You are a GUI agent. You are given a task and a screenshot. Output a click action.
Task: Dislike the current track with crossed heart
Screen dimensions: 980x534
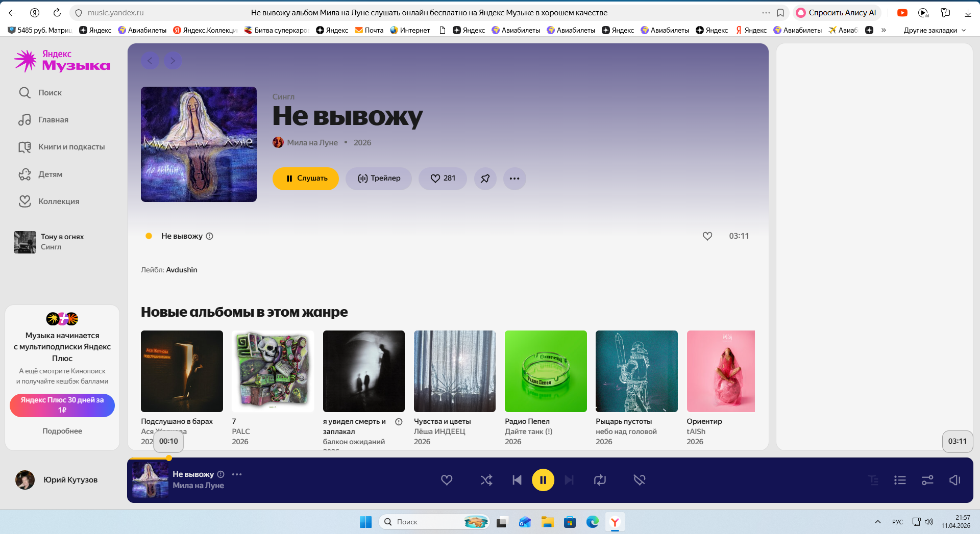(x=640, y=480)
